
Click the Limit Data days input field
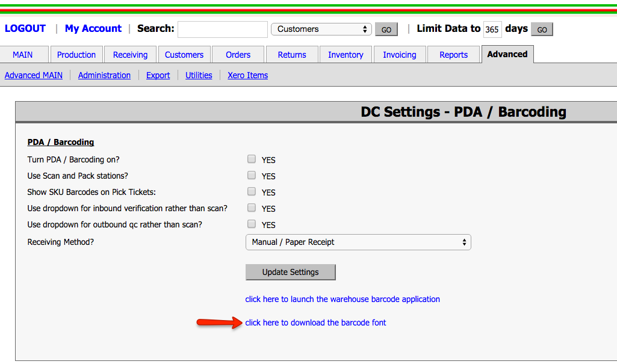(492, 29)
